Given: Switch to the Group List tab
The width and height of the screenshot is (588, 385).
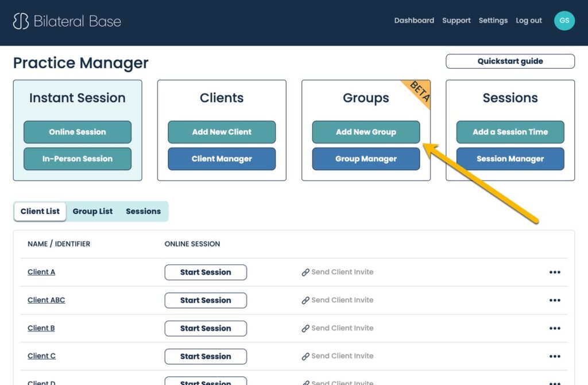Looking at the screenshot, I should pos(92,211).
